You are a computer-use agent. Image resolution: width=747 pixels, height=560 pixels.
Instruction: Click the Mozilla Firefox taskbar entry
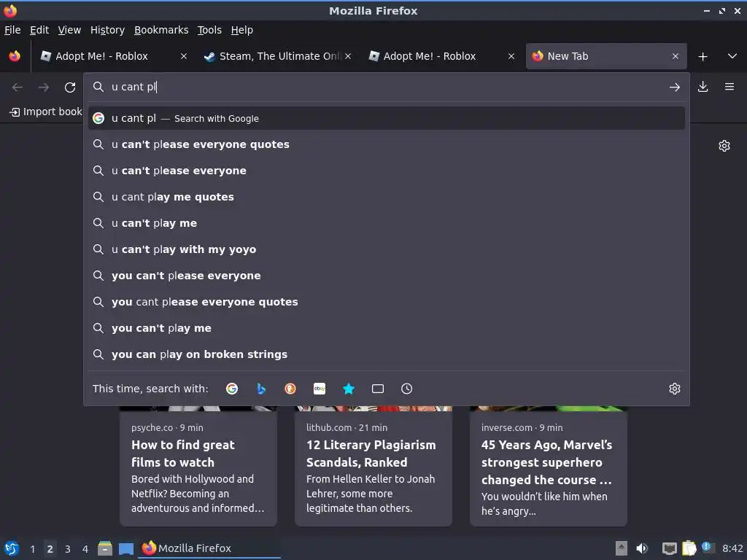click(x=209, y=548)
